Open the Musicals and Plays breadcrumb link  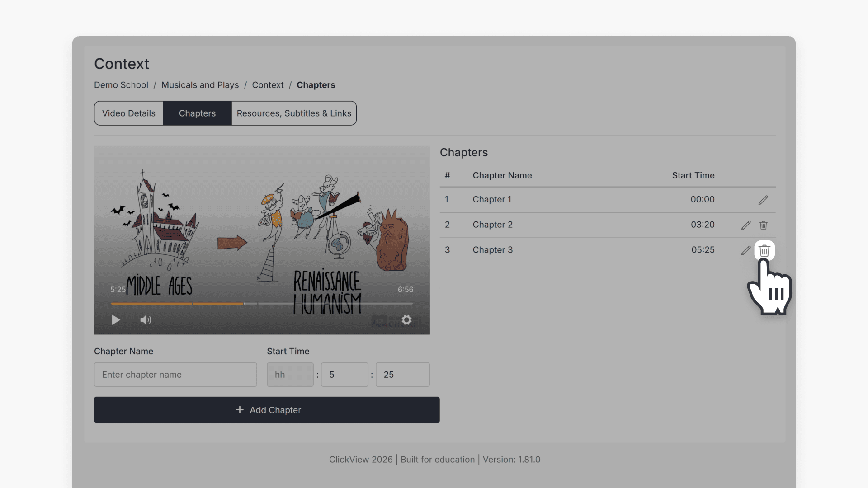point(200,85)
